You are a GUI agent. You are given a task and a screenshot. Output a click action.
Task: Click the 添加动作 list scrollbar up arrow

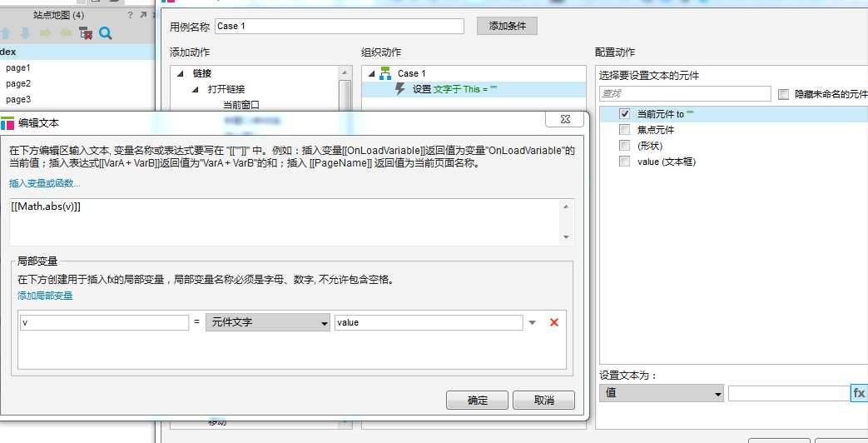point(345,72)
